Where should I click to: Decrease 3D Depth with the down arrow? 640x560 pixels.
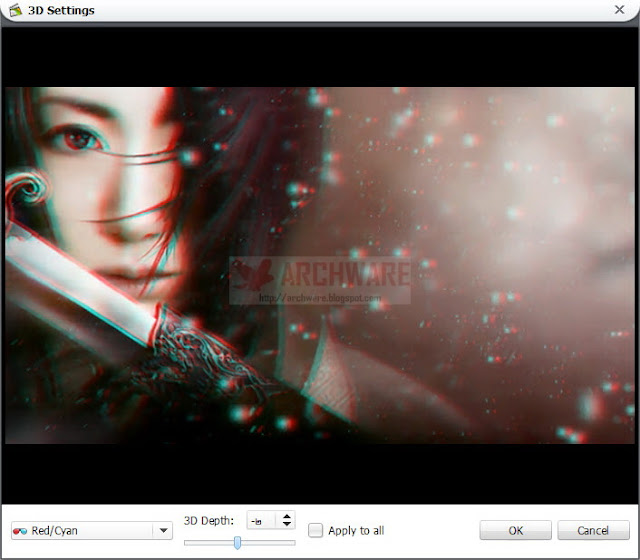coord(287,524)
